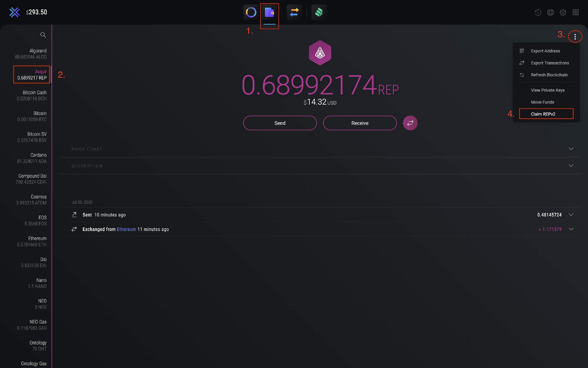Choose Refresh Blockchain from menu

pos(549,75)
